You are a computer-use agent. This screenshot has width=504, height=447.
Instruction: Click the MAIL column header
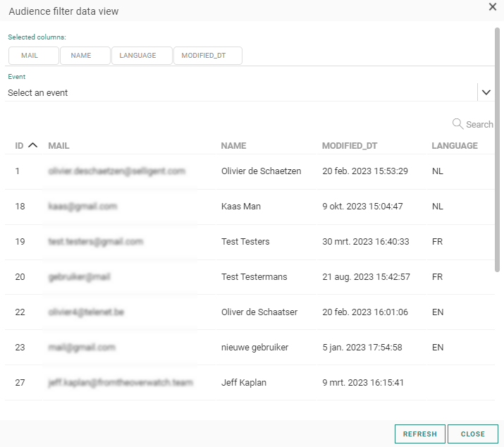pyautogui.click(x=59, y=146)
